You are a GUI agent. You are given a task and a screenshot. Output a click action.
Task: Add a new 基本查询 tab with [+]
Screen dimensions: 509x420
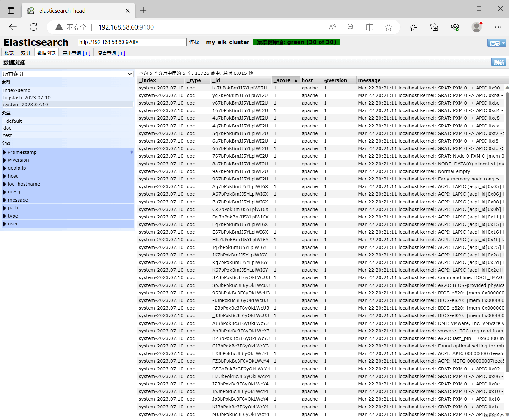(x=86, y=53)
